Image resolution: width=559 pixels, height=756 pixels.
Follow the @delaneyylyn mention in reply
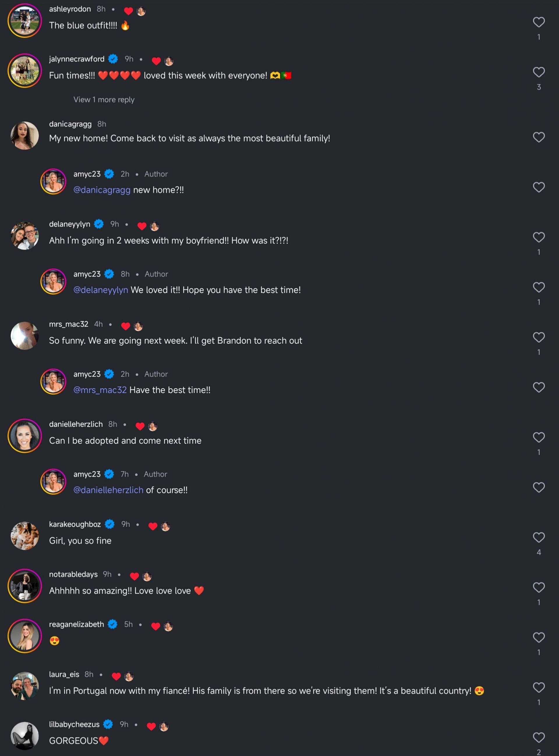(x=101, y=290)
